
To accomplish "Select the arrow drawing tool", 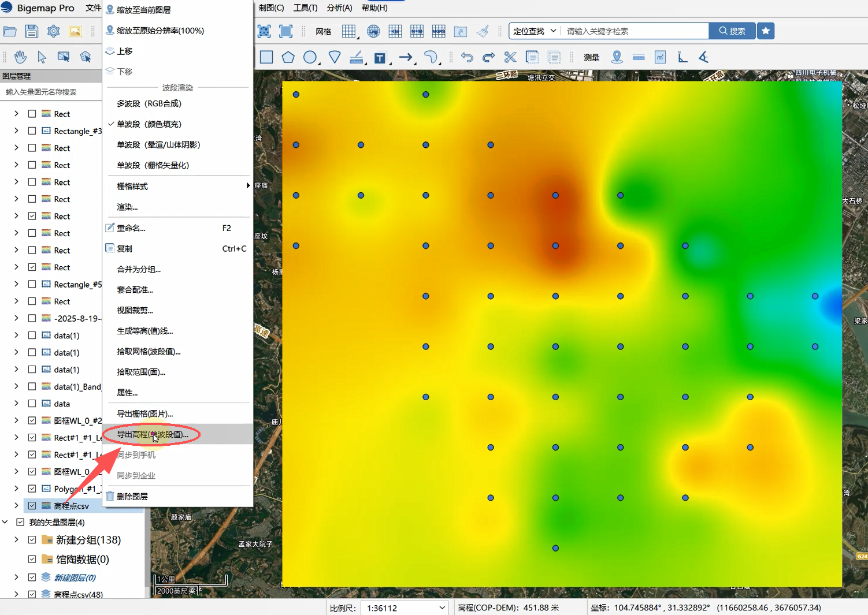I will coord(406,57).
